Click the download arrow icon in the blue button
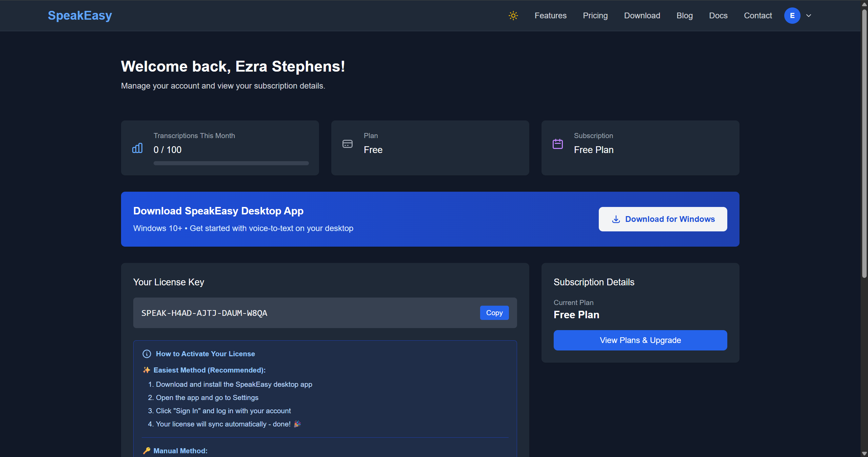The image size is (868, 457). (616, 219)
